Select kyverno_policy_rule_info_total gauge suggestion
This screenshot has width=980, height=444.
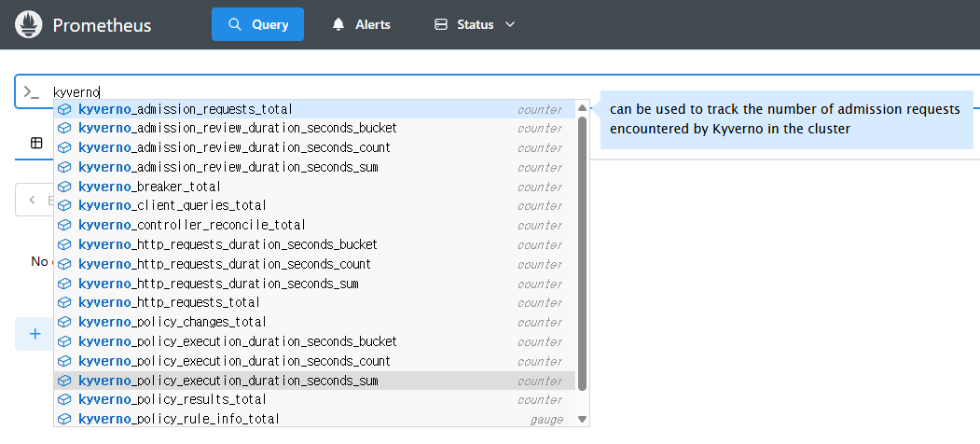[x=314, y=419]
